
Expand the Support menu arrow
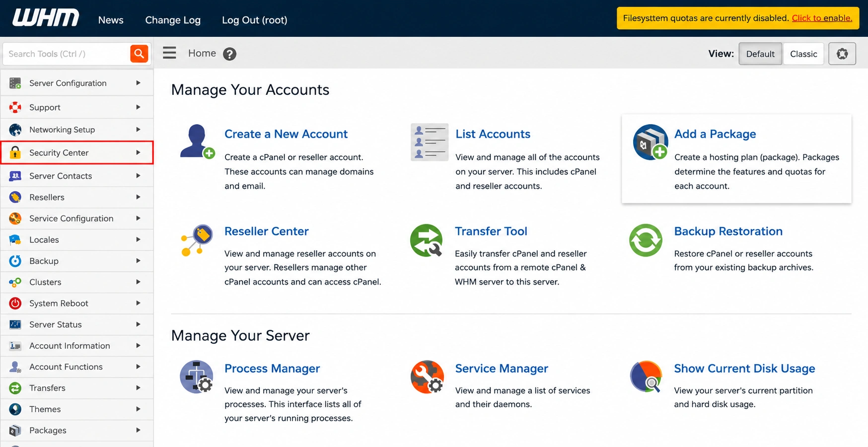pos(138,107)
